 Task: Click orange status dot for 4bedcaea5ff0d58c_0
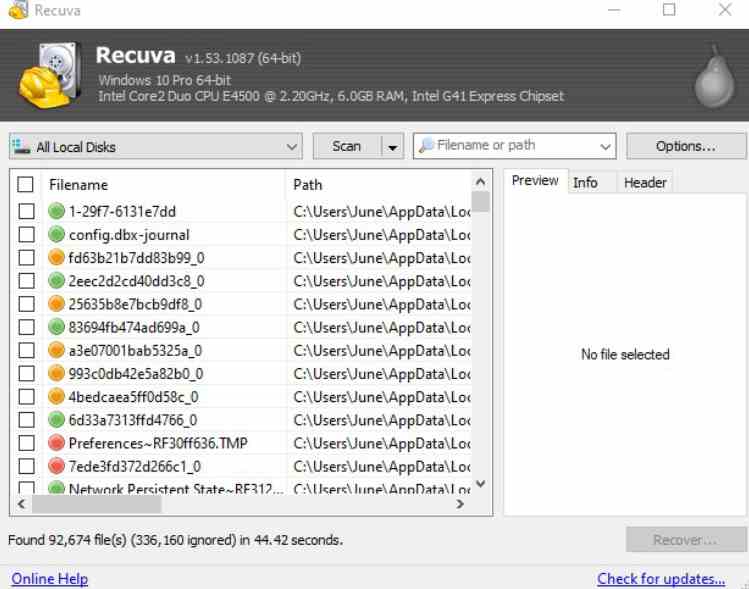(56, 396)
